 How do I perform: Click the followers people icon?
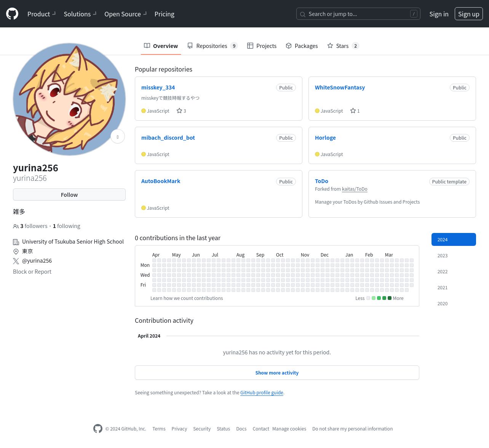coord(16,226)
